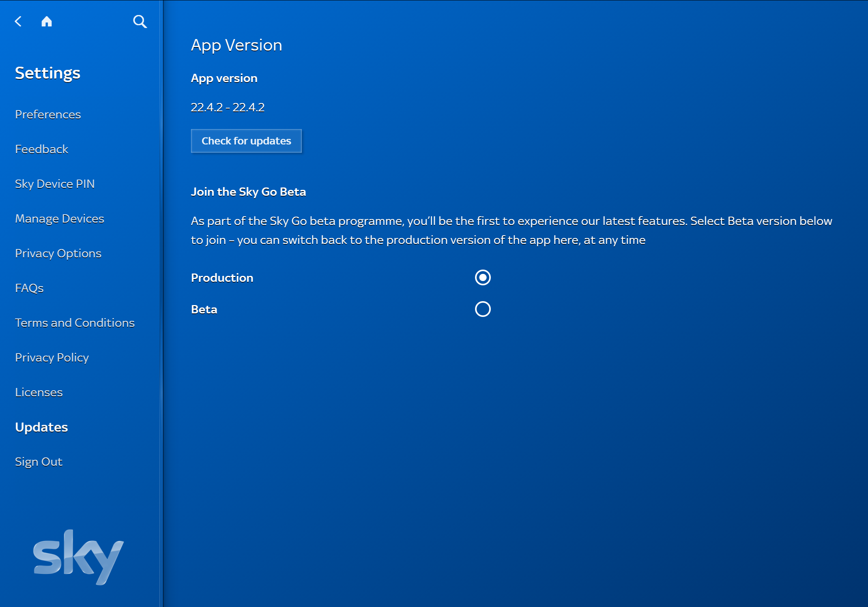Open the FAQs section

[x=29, y=288]
